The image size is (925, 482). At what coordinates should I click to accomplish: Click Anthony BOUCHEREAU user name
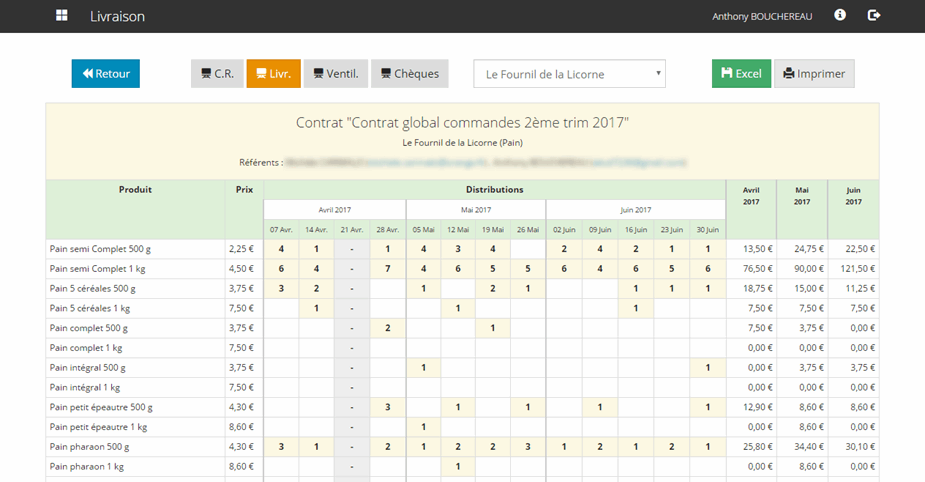(761, 16)
